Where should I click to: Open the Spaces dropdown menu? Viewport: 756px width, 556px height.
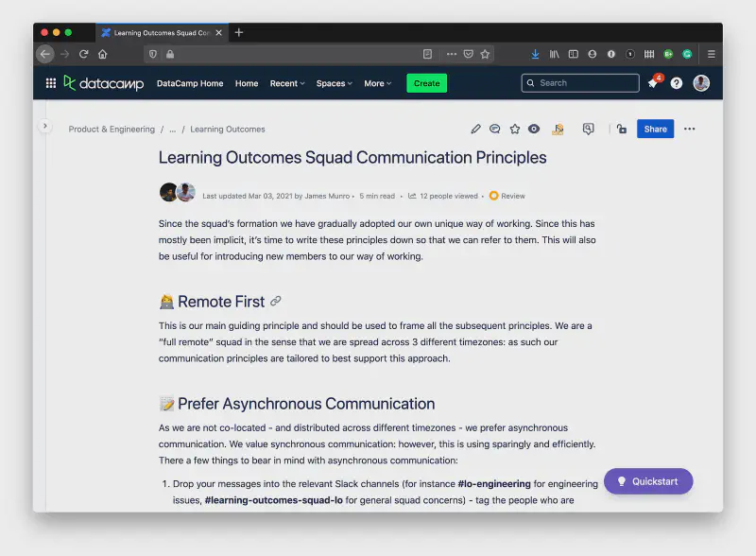(334, 83)
